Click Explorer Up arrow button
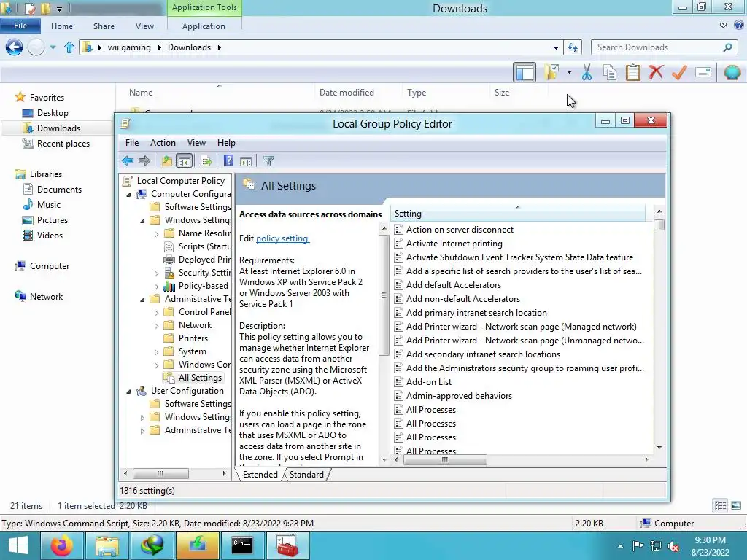 pos(69,47)
